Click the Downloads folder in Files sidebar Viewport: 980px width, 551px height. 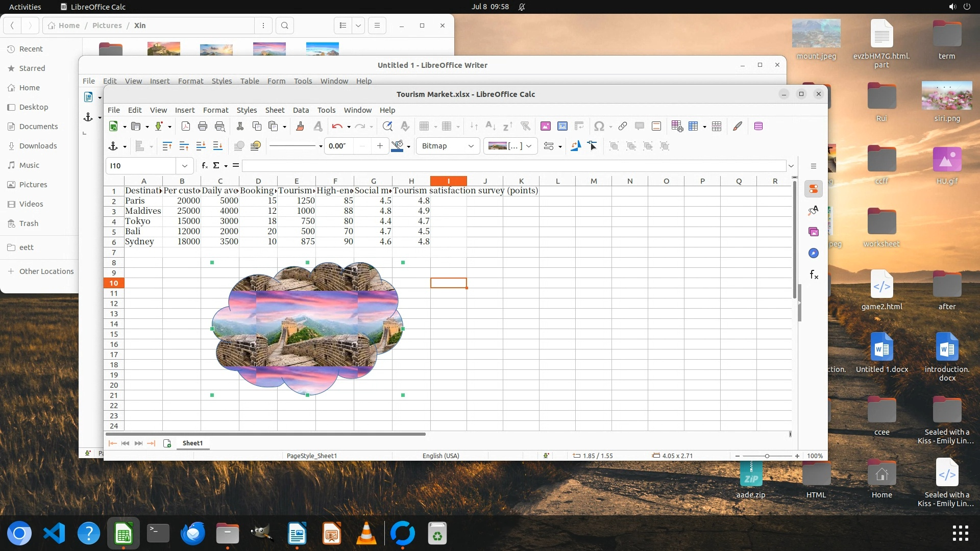tap(38, 146)
